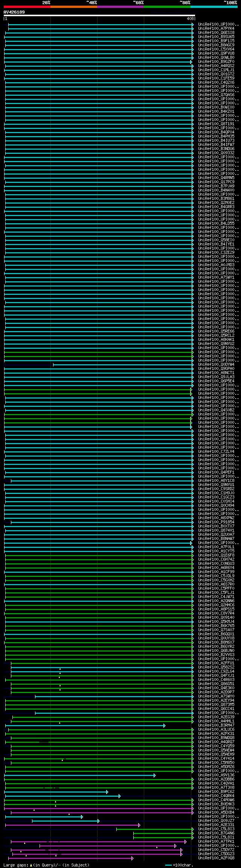Open the UniRef100_C5DV72 entry
The height and width of the screenshot is (868, 241).
coord(216,850)
